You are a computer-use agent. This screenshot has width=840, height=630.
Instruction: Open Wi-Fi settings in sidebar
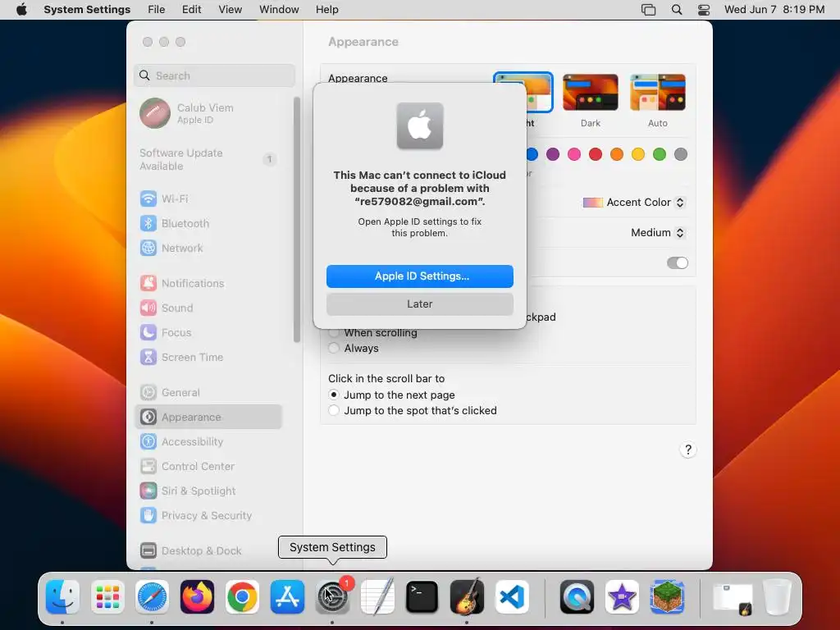coord(208,199)
